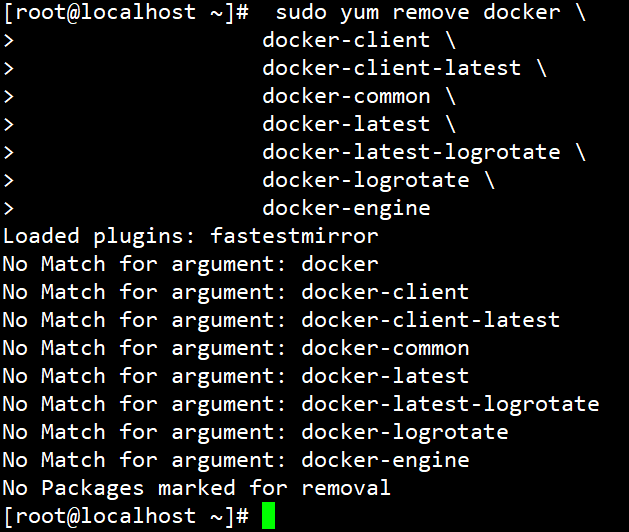The width and height of the screenshot is (629, 532).
Task: Click the "No Match" line for docker-common
Action: click(236, 349)
